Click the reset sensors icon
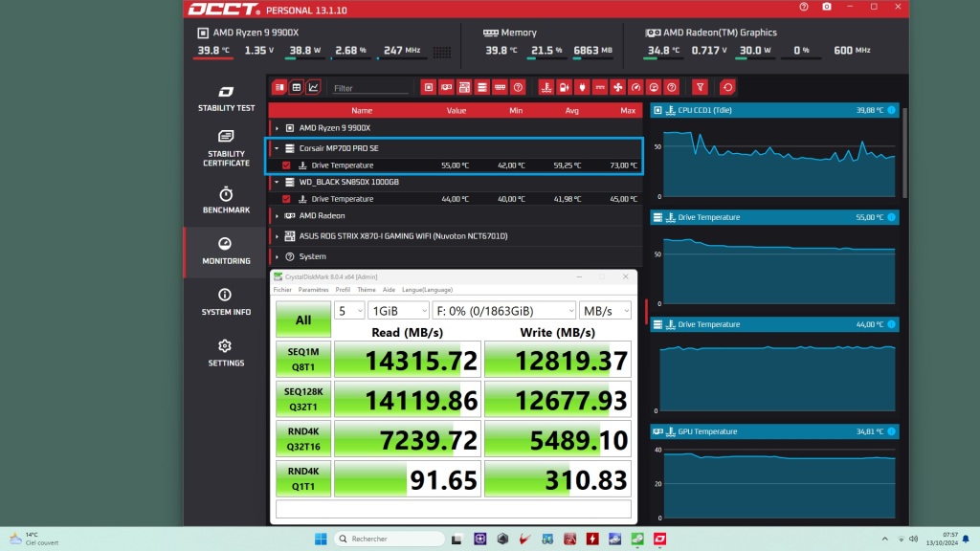This screenshot has height=551, width=980. [727, 86]
